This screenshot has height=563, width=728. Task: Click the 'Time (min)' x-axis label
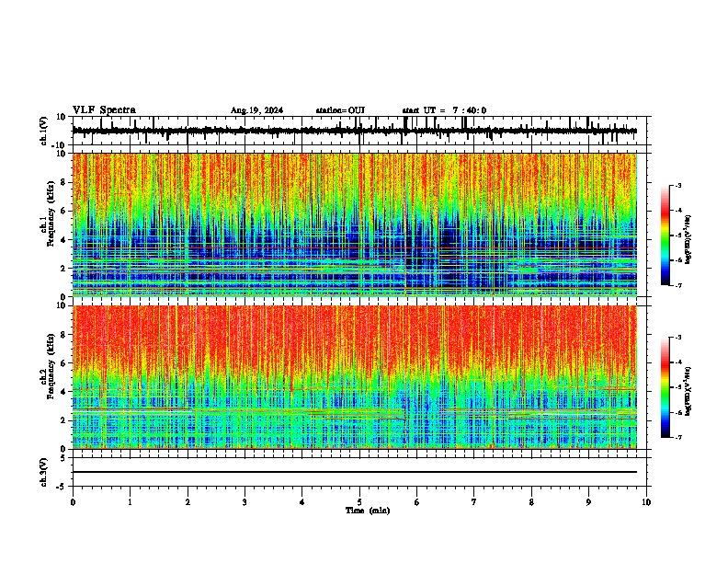[368, 511]
